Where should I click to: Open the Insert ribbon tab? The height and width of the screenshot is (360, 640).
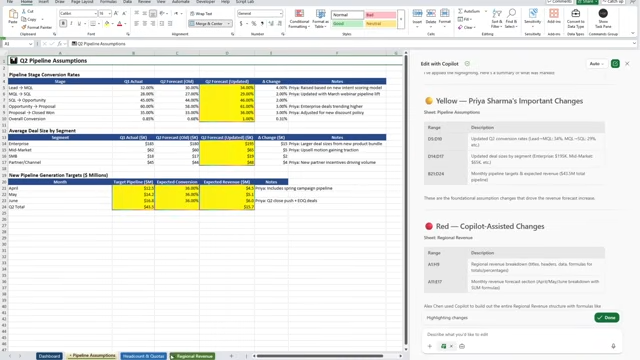click(x=43, y=2)
